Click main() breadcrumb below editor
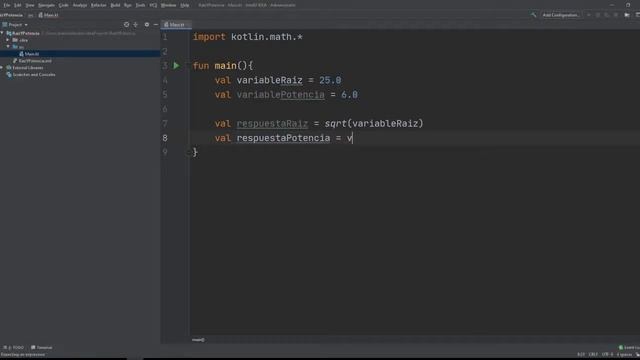 [198, 340]
